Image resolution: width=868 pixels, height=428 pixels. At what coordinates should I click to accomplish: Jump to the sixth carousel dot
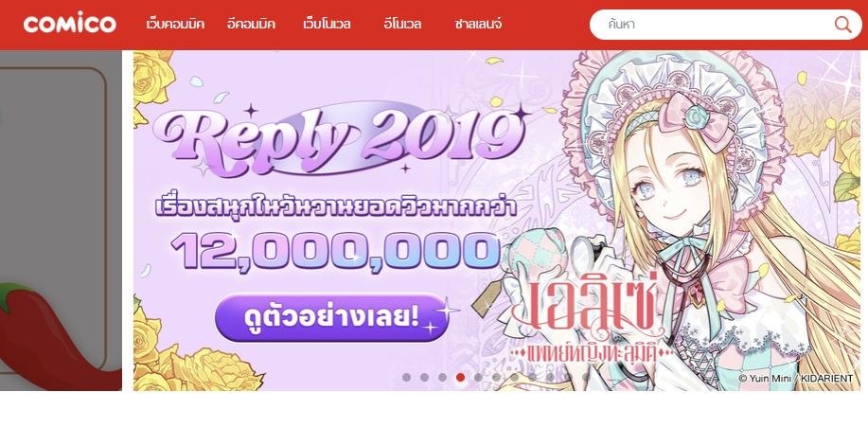pyautogui.click(x=497, y=377)
